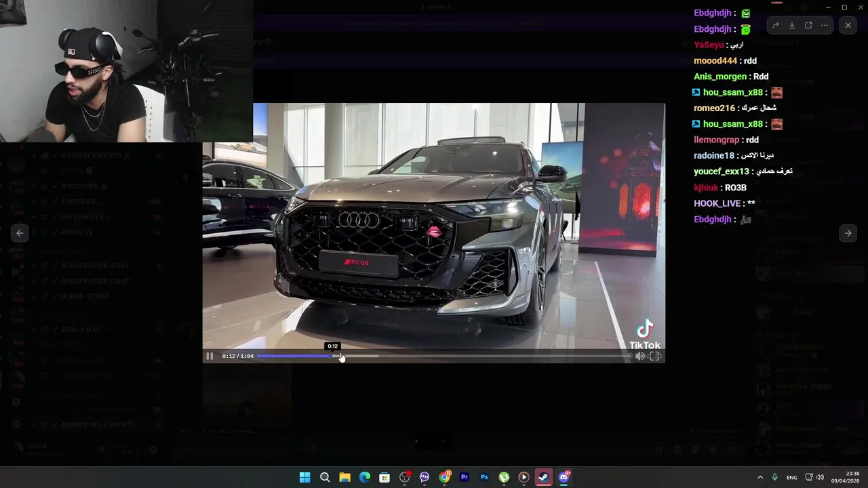Pause the video with the pause button
Viewport: 868px width, 488px height.
tap(210, 356)
